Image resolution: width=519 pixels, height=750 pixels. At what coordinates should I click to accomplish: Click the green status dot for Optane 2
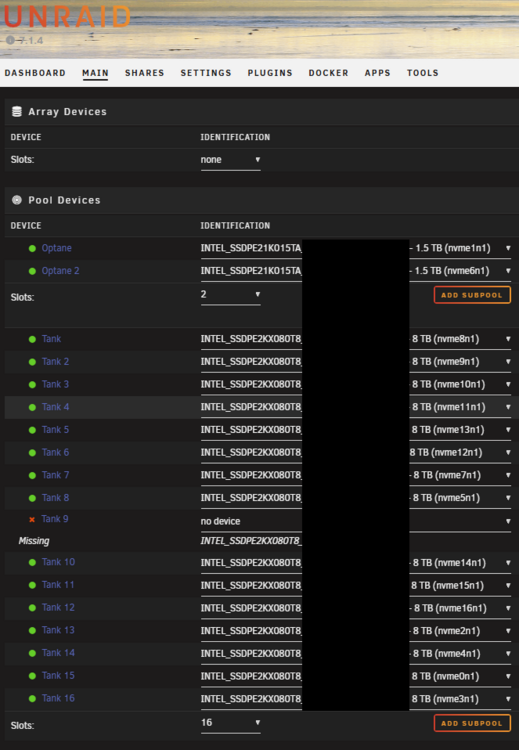click(x=32, y=271)
